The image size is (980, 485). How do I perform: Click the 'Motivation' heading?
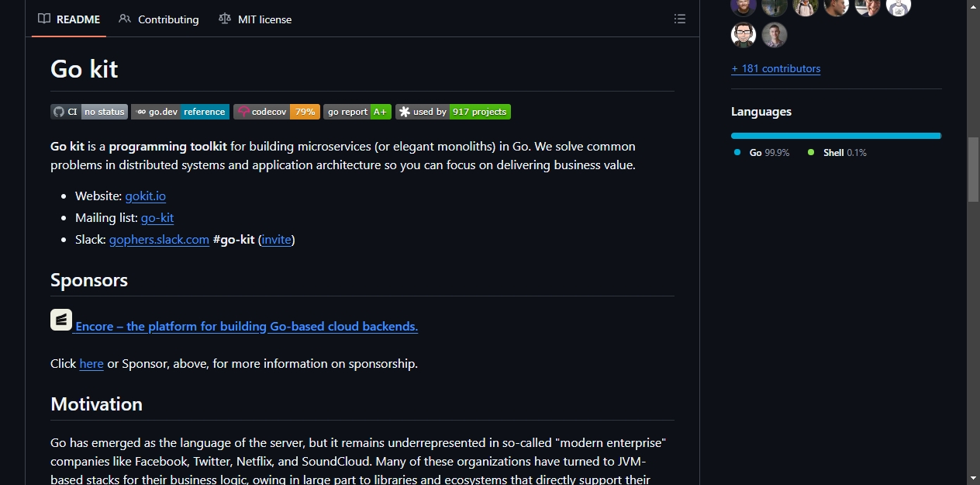click(x=96, y=404)
